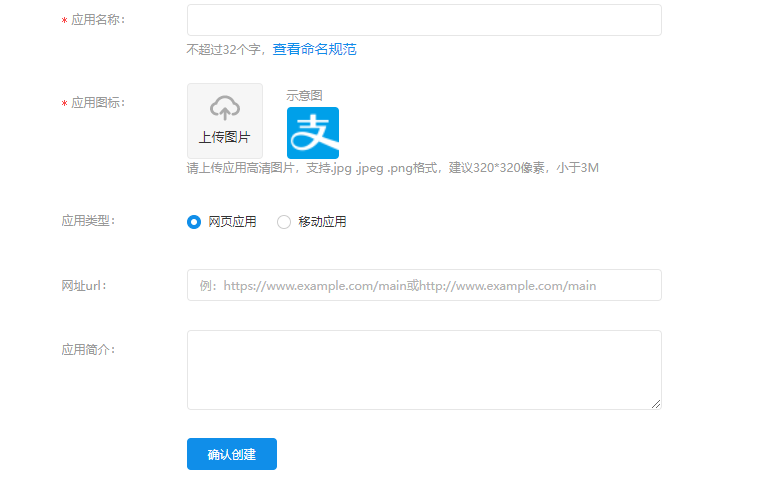Click the 上传图片 upload box

pos(225,121)
